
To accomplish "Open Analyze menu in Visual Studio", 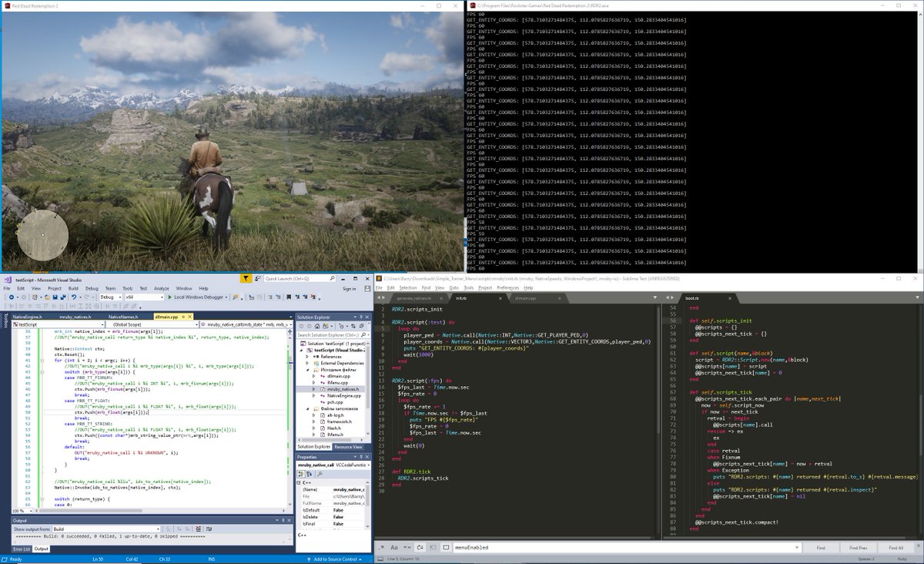I will coord(162,288).
